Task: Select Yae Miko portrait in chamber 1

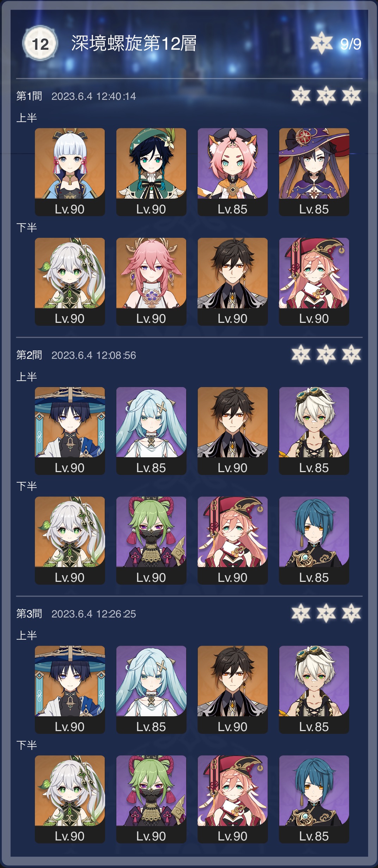Action: 151,282
